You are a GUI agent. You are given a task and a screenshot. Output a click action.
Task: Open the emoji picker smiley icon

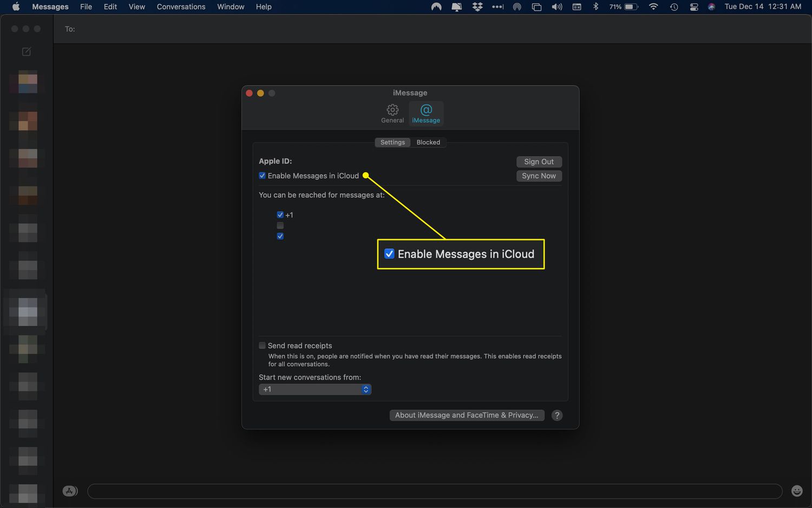[797, 491]
